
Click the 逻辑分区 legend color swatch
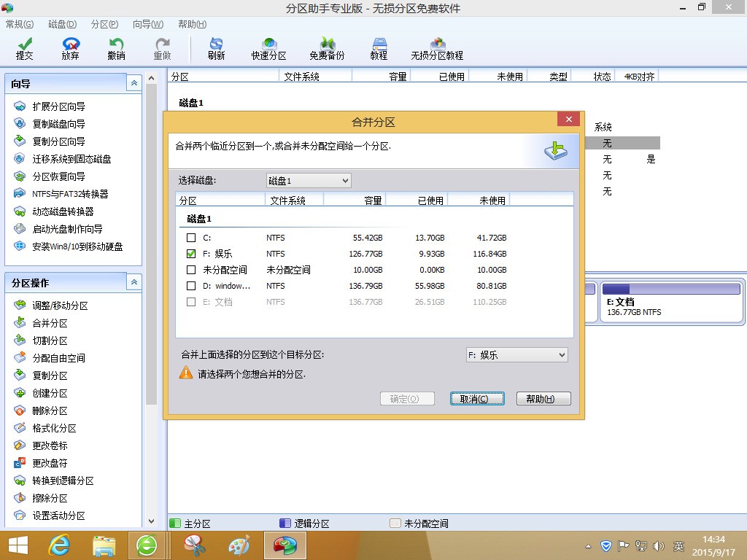[x=285, y=524]
